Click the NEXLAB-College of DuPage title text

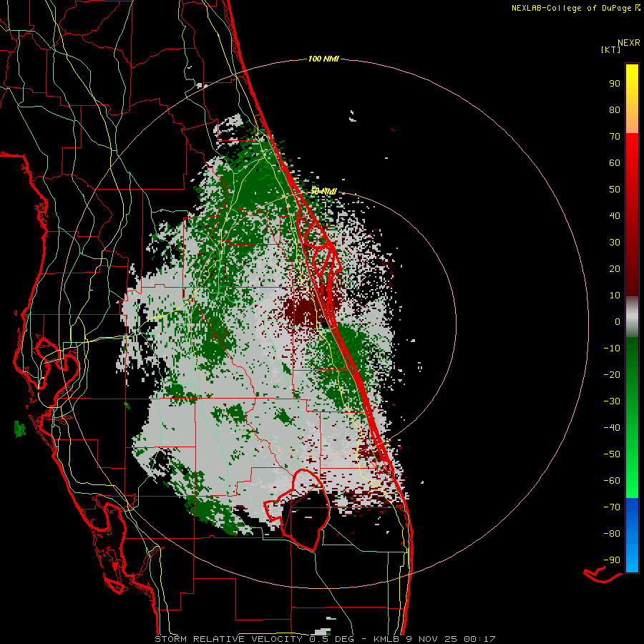tap(571, 8)
